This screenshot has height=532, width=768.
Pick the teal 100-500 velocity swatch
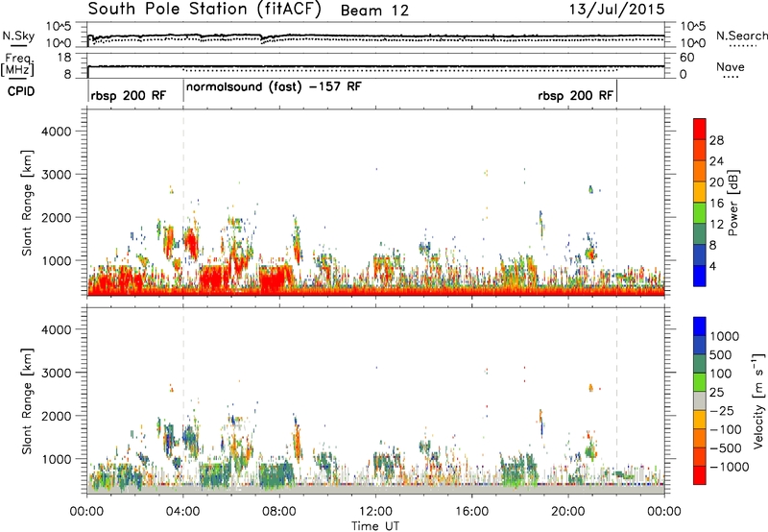click(x=700, y=364)
